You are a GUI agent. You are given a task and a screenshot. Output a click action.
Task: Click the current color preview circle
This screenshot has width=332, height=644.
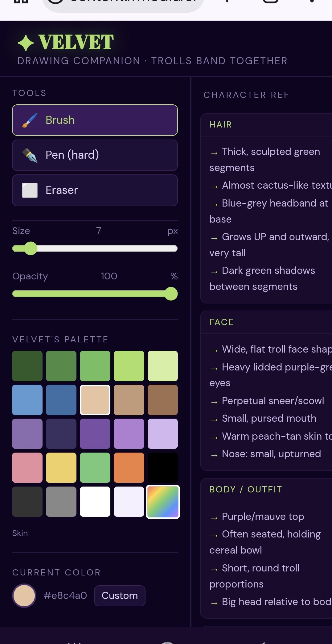tap(24, 596)
